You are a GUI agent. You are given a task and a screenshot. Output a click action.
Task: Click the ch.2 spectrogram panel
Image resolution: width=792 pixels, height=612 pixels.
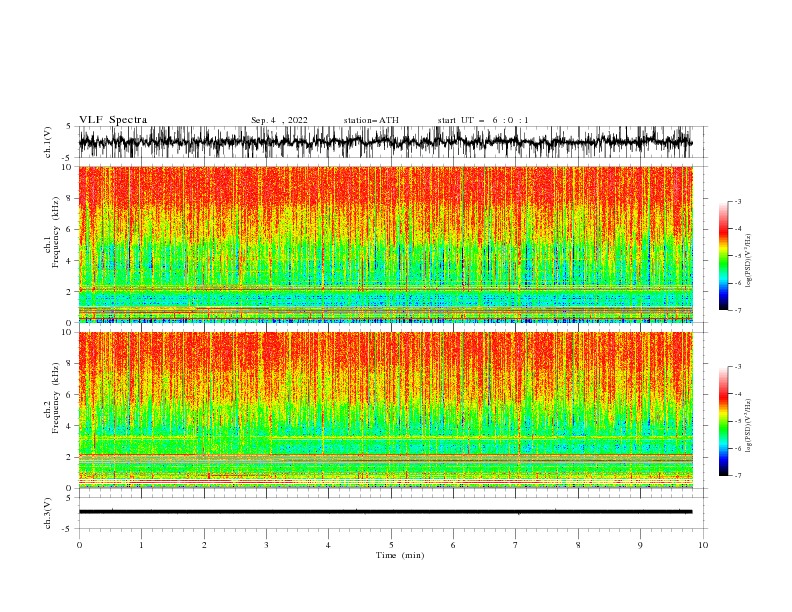click(385, 410)
